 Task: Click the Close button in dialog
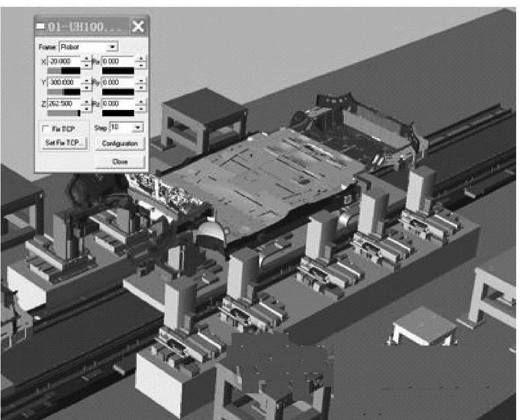click(120, 161)
